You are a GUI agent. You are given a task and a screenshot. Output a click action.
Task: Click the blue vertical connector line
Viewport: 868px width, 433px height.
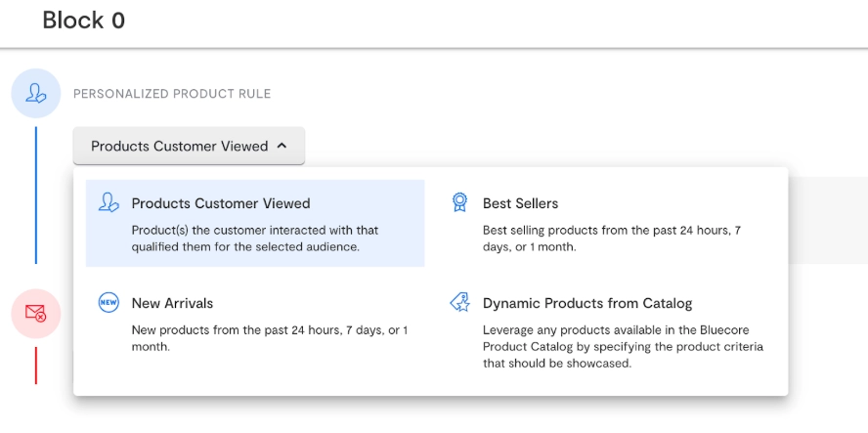pyautogui.click(x=36, y=194)
